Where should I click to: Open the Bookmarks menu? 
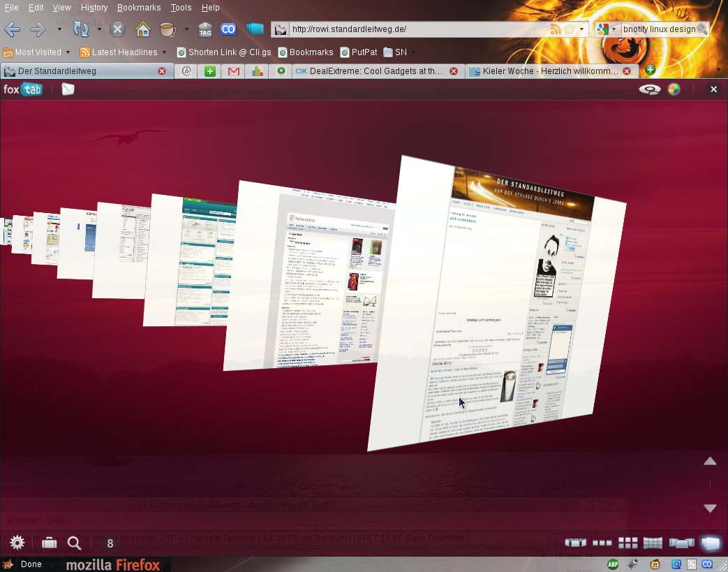tap(139, 8)
